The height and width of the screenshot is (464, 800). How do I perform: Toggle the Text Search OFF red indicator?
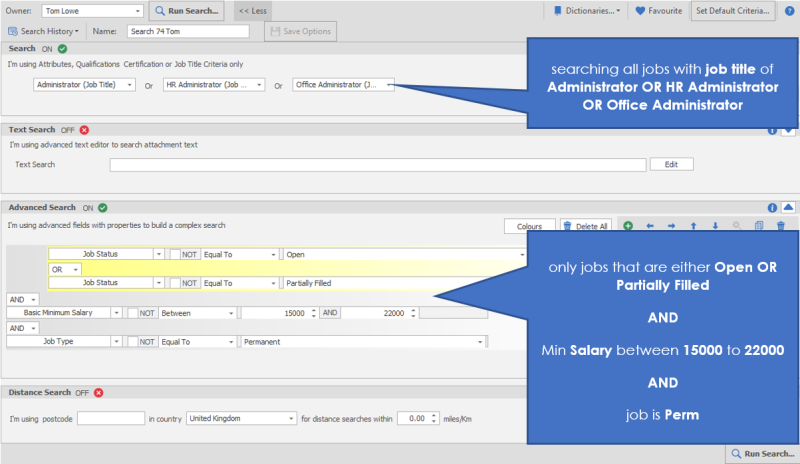click(x=84, y=130)
